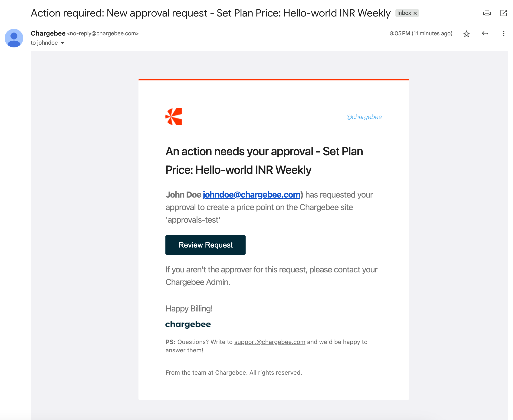The width and height of the screenshot is (513, 420).
Task: Click the no-reply@chargebee.com sender address
Action: tap(103, 33)
